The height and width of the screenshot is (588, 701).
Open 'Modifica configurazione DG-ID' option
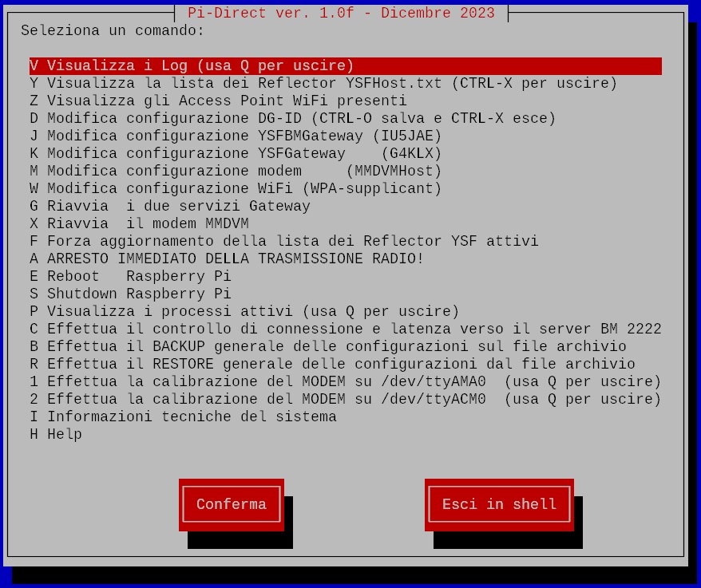pos(292,118)
